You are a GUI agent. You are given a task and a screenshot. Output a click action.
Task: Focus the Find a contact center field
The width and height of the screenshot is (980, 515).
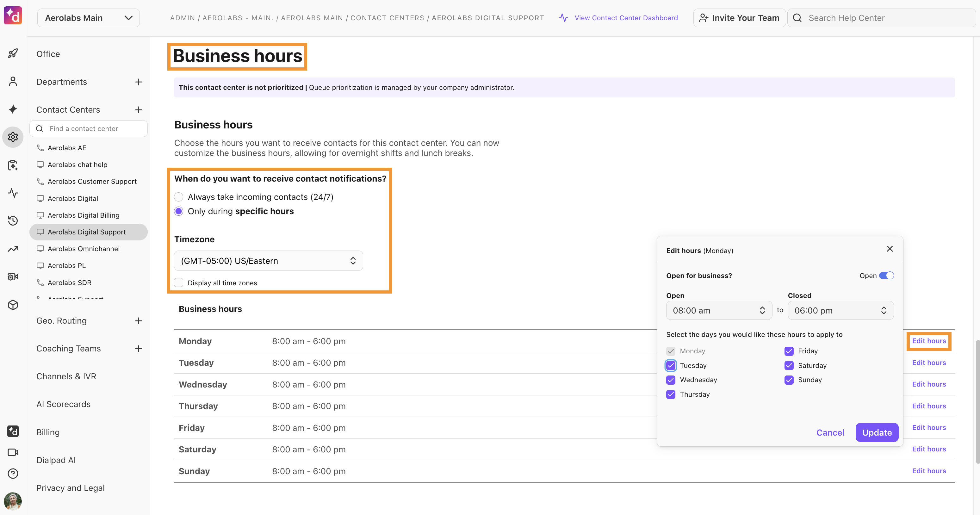89,128
